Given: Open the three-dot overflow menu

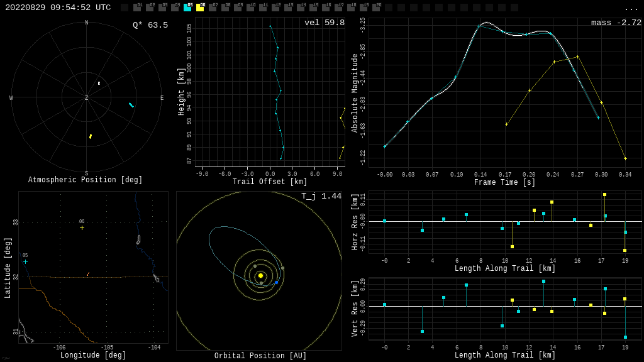Looking at the screenshot, I should [631, 9].
